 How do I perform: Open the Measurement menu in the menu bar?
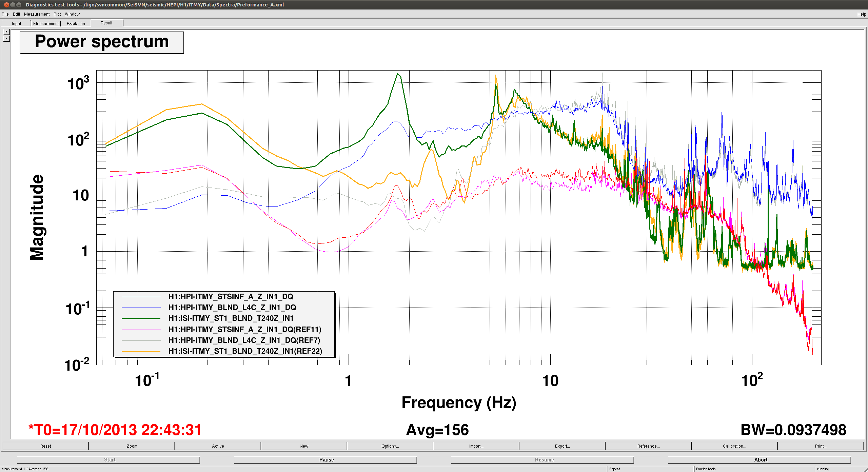click(x=37, y=14)
